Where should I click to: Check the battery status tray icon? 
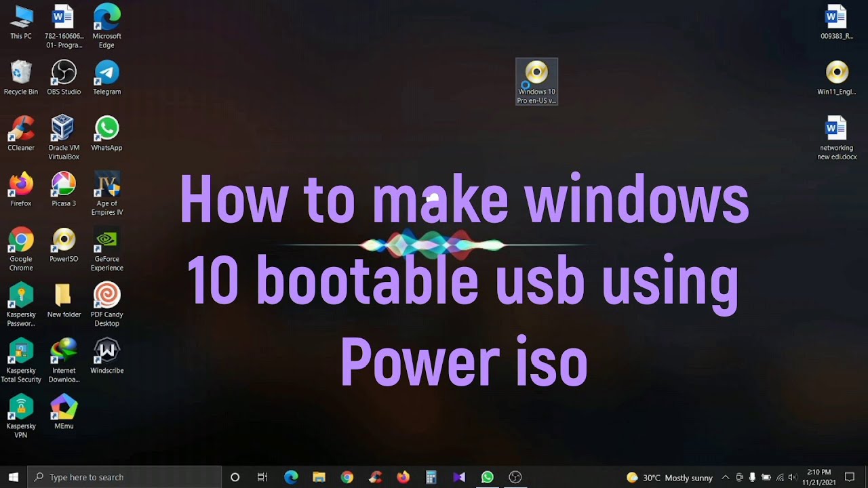pyautogui.click(x=766, y=478)
